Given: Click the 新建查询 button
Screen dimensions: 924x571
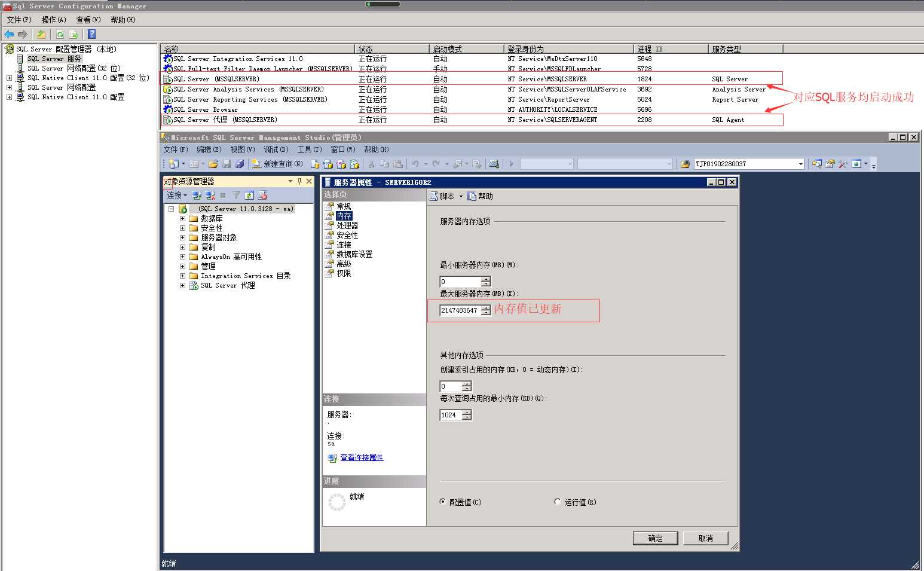Looking at the screenshot, I should click(x=277, y=164).
